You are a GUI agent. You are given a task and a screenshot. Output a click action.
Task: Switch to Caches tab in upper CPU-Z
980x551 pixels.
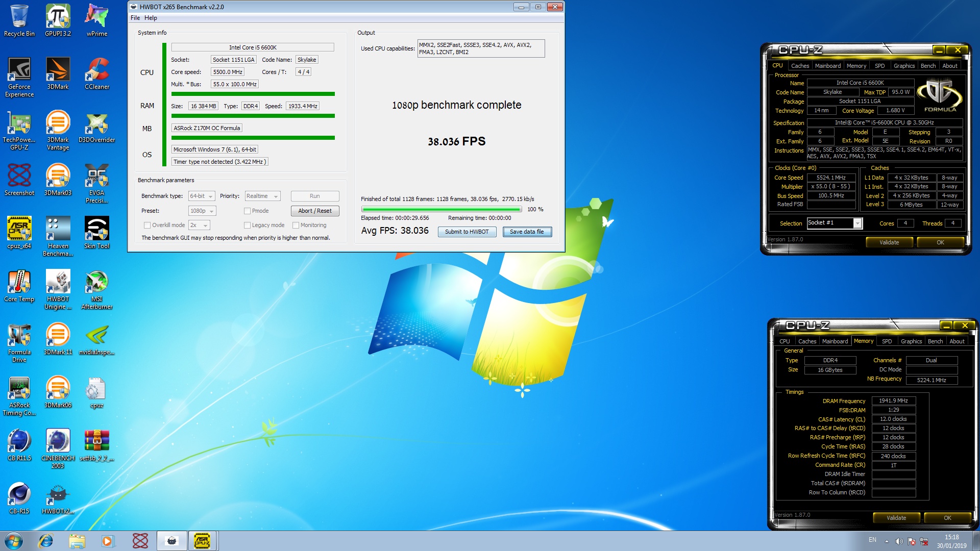(x=800, y=66)
